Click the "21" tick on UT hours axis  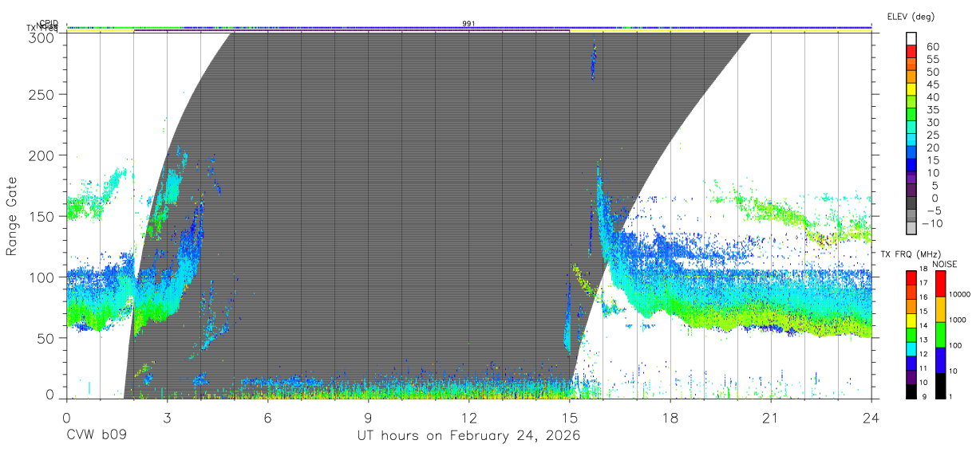pos(771,417)
